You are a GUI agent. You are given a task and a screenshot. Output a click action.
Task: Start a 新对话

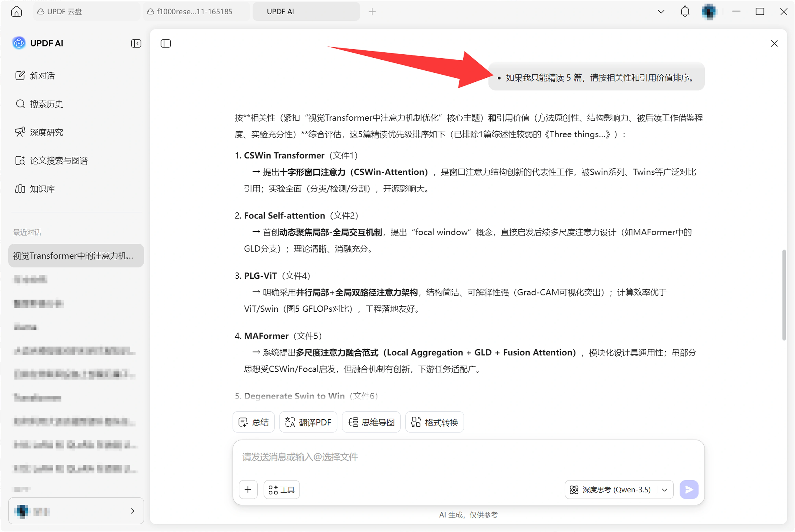click(x=76, y=76)
